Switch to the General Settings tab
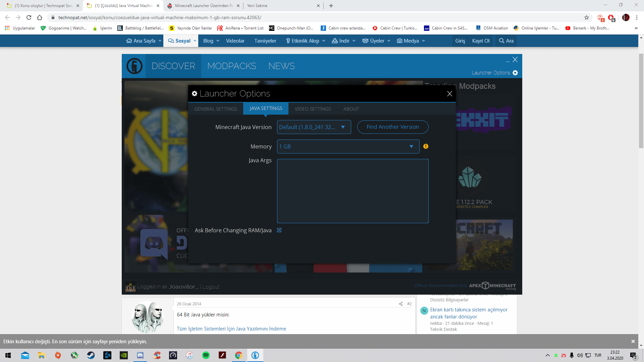The width and height of the screenshot is (644, 362). point(215,109)
